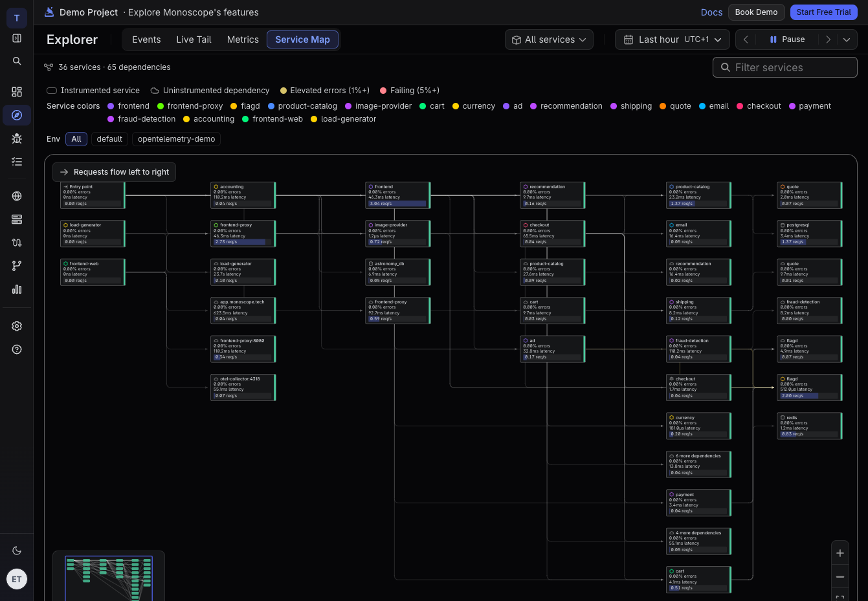Focus the Filter services input
The height and width of the screenshot is (601, 868).
(785, 67)
